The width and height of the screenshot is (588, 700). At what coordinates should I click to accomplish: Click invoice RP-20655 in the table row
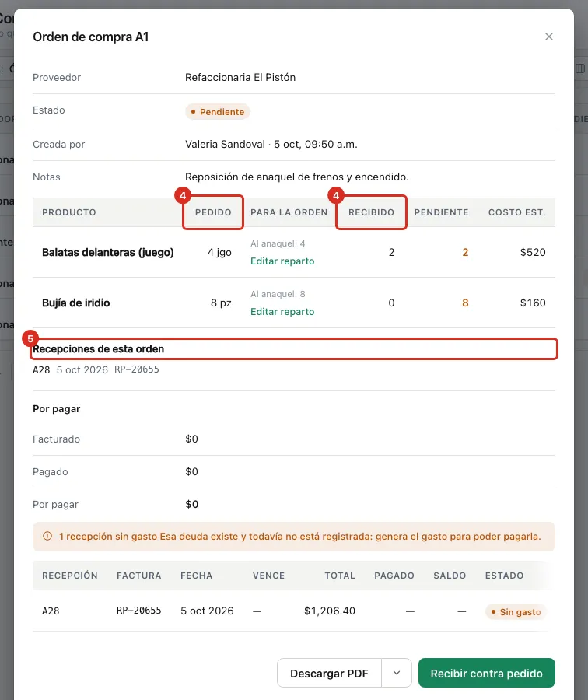point(139,611)
